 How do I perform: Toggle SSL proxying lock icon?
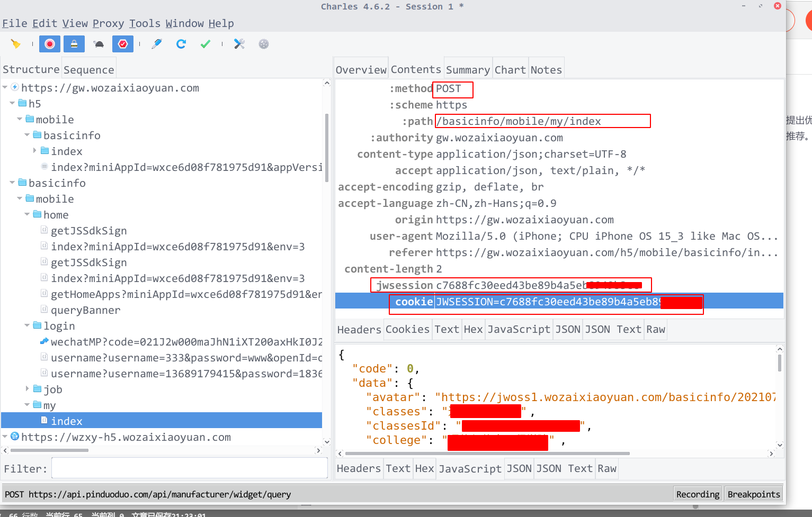[74, 44]
